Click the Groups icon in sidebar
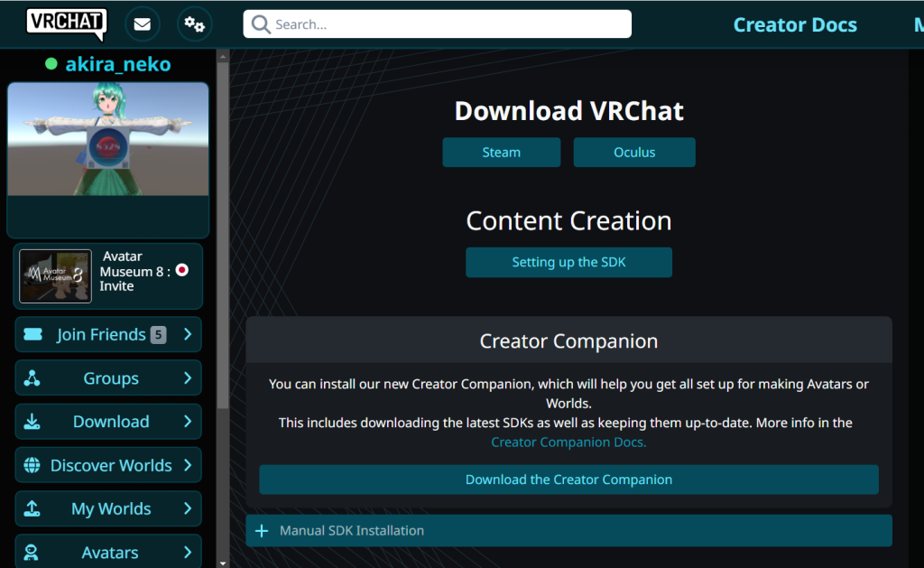Viewport: 924px width, 568px height. tap(32, 378)
